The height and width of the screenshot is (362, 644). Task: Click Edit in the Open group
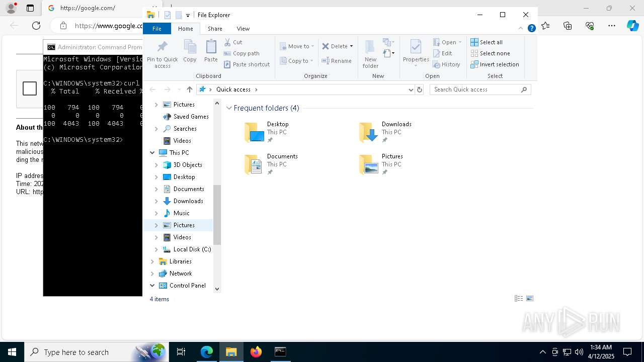pyautogui.click(x=443, y=53)
